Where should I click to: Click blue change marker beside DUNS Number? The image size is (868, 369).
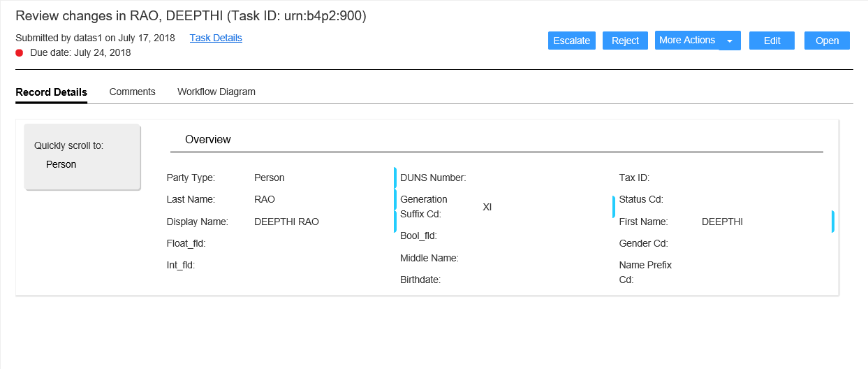(395, 178)
